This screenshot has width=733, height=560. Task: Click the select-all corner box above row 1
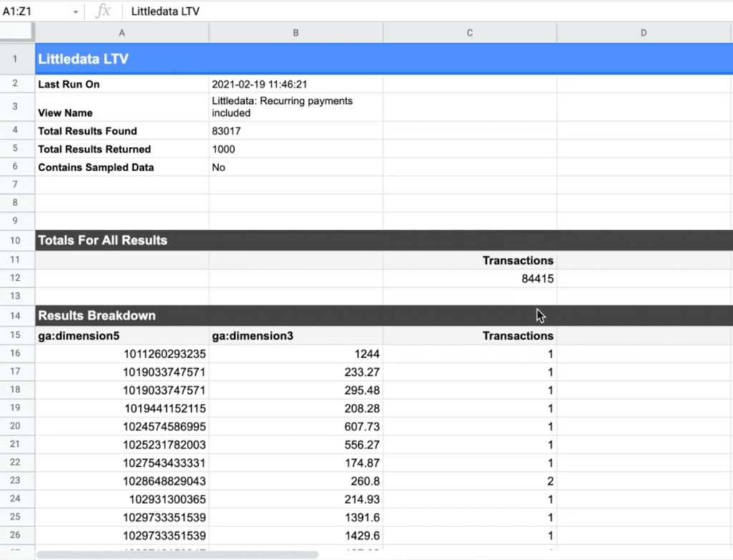[x=17, y=32]
